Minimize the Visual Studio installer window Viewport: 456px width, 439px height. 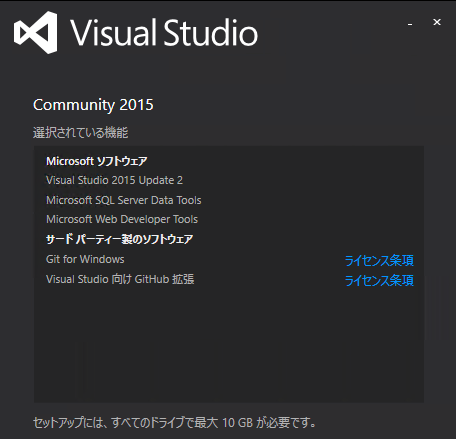[410, 23]
